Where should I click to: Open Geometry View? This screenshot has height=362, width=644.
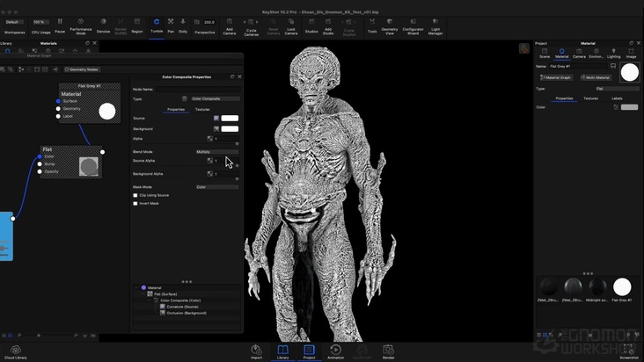click(x=390, y=26)
